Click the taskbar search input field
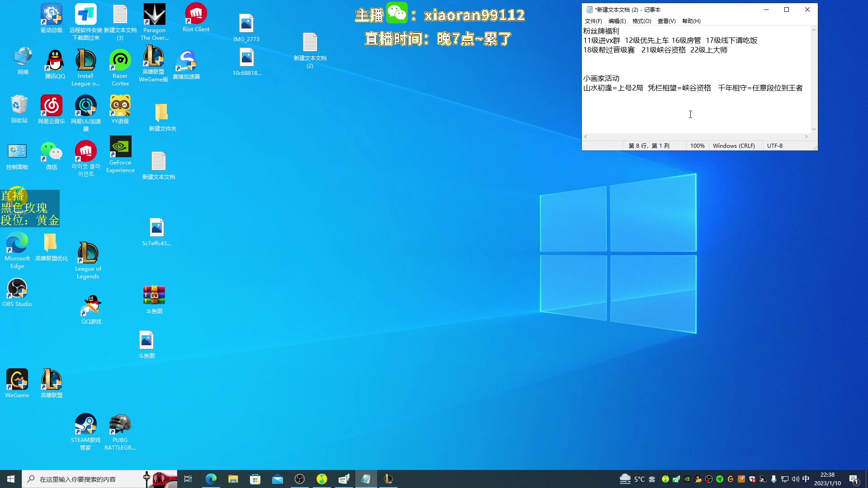This screenshot has width=868, height=488. coord(81,479)
